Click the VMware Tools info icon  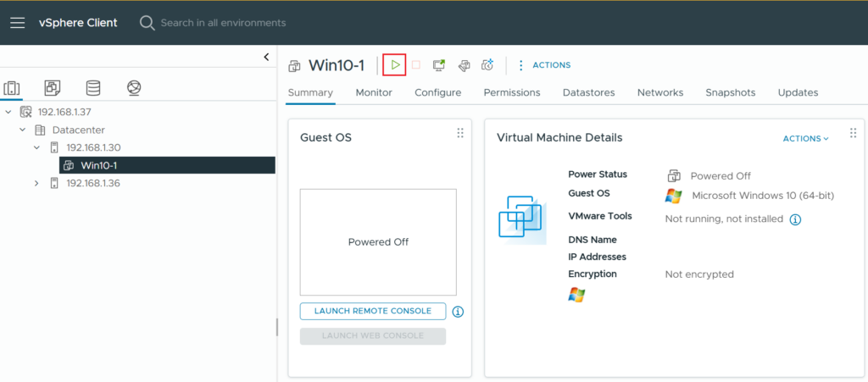(795, 219)
